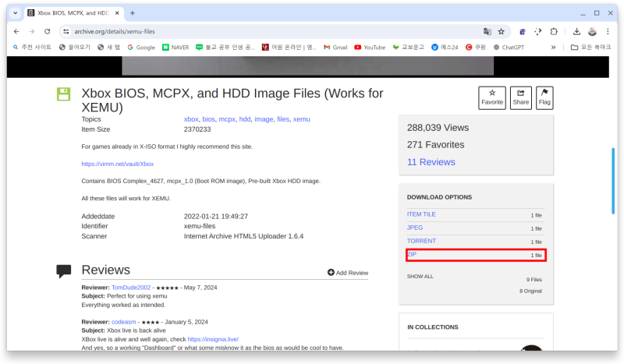Open the 추천 사이트 bookmark

click(32, 48)
